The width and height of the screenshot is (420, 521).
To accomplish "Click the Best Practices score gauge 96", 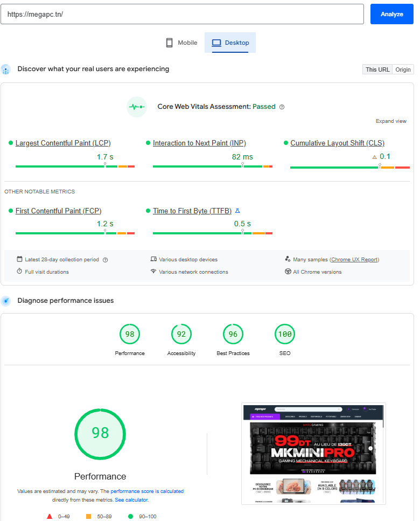I will click(x=233, y=335).
